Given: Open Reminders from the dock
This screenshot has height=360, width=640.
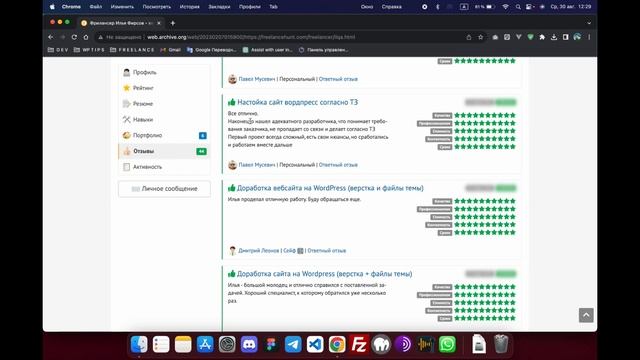Looking at the screenshot, I should [x=161, y=344].
